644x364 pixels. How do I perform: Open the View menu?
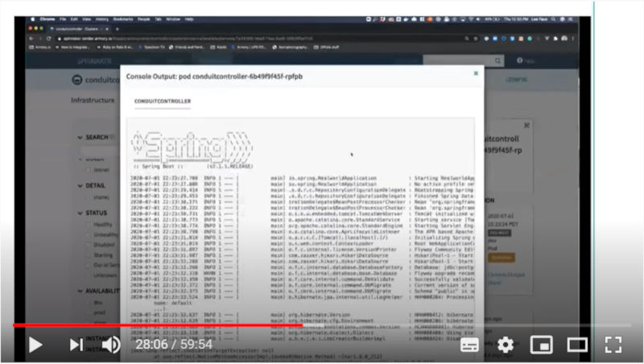[86, 19]
